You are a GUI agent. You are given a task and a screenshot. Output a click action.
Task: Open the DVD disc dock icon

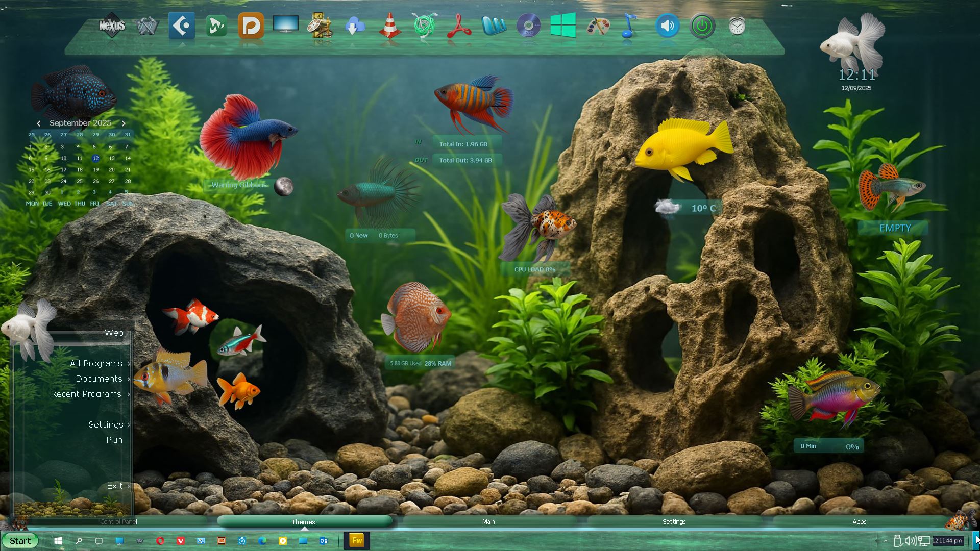pos(528,26)
